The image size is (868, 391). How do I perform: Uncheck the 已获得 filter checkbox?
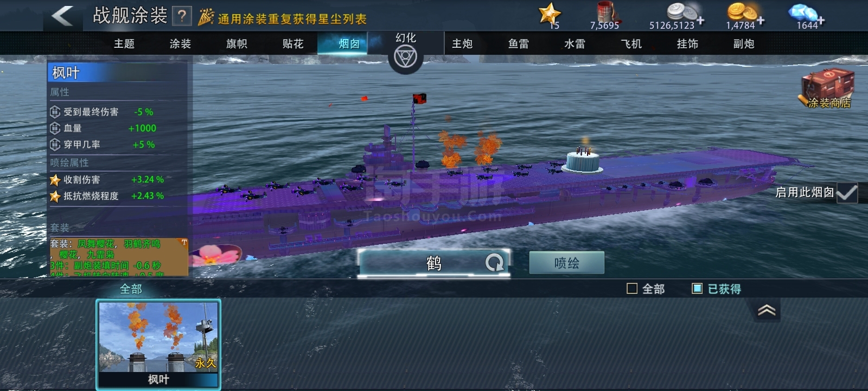click(697, 289)
